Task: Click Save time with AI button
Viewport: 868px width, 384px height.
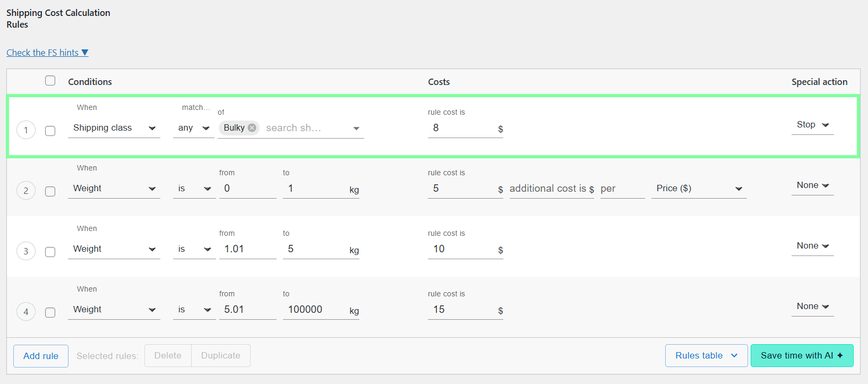Action: [802, 356]
